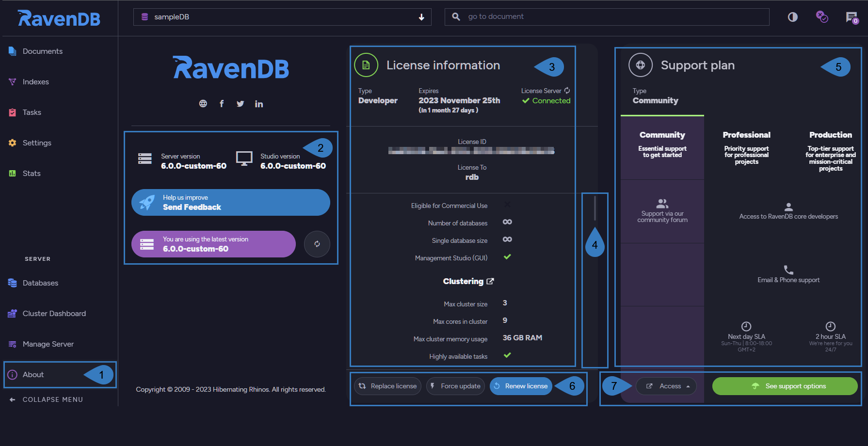The height and width of the screenshot is (446, 868).
Task: Click the expiry date 2023 November 25th
Action: click(x=459, y=100)
